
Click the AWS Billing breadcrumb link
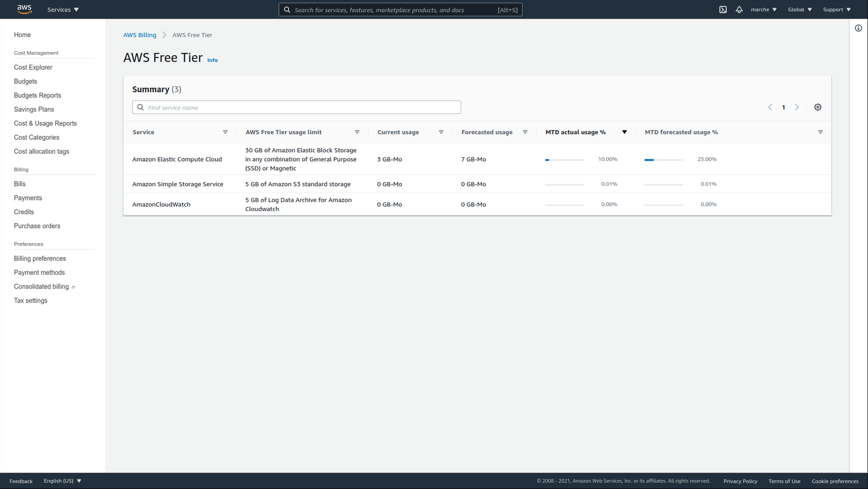coord(140,35)
